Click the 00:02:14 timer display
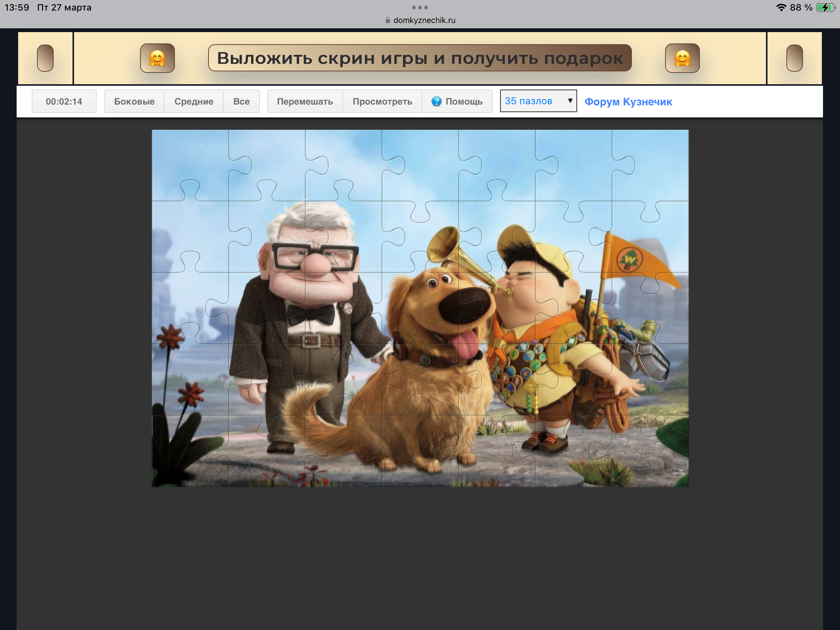Screen dimensions: 840x630 click(64, 101)
